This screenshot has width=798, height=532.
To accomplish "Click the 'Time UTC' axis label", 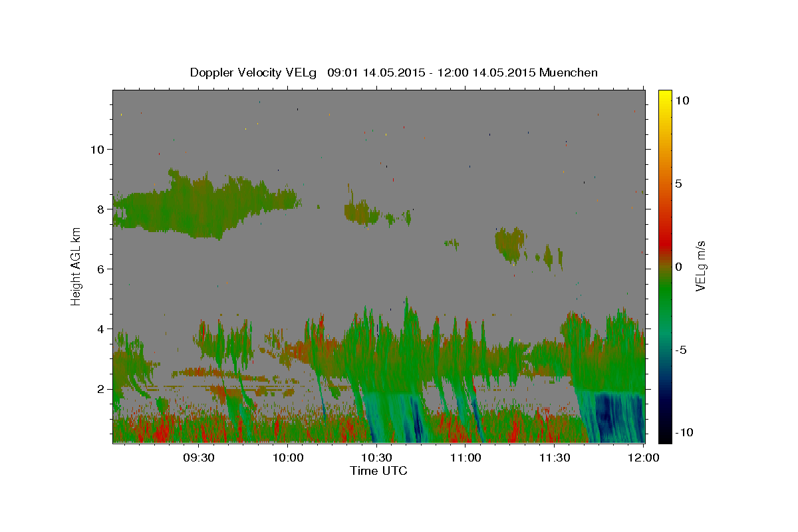I will (x=378, y=471).
